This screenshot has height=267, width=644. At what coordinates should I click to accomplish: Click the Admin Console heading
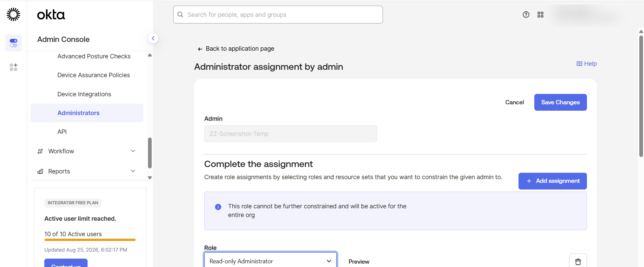coord(63,40)
